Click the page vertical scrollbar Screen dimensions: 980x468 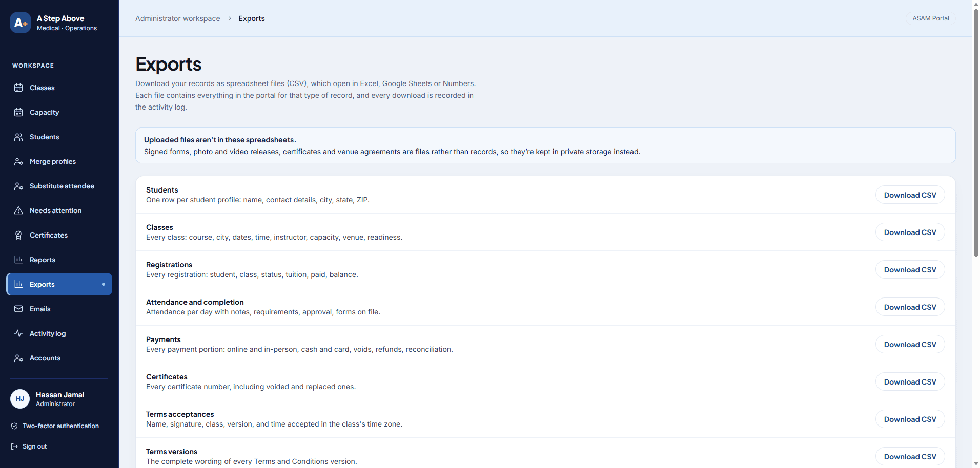tap(976, 133)
